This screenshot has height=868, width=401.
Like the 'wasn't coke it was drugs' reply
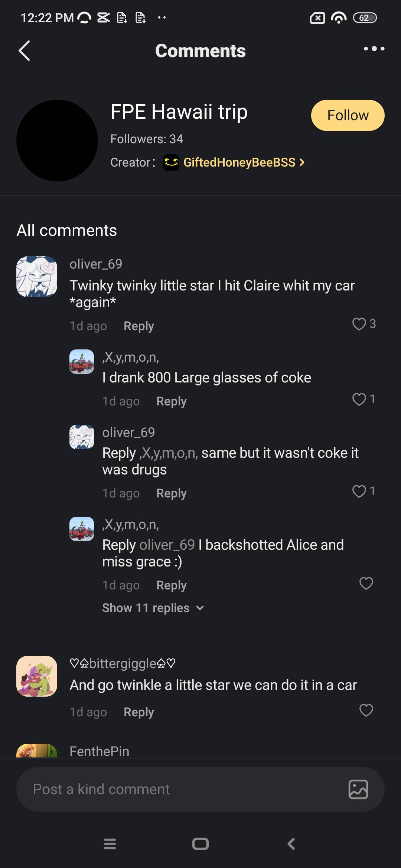359,491
